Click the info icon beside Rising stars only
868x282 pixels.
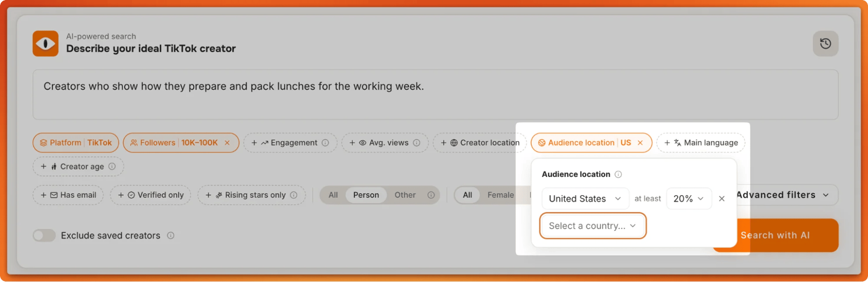tap(293, 195)
